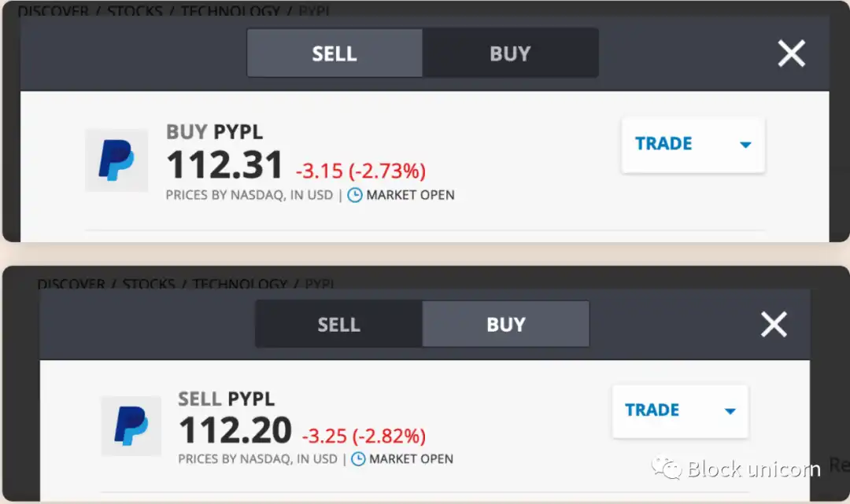850x504 pixels.
Task: Close the lower SELL PYPL dialog
Action: pyautogui.click(x=774, y=324)
